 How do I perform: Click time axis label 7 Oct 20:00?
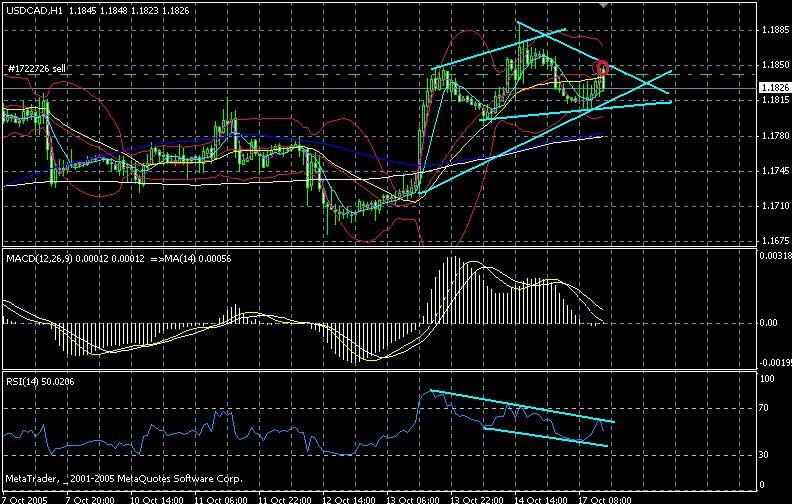coord(90,500)
